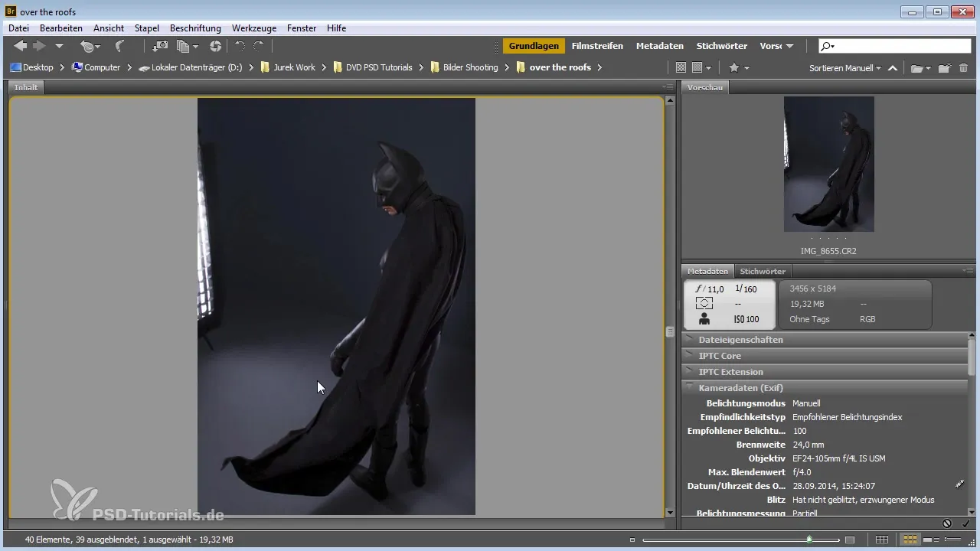
Task: Open the Beschriftung menu
Action: tap(195, 28)
